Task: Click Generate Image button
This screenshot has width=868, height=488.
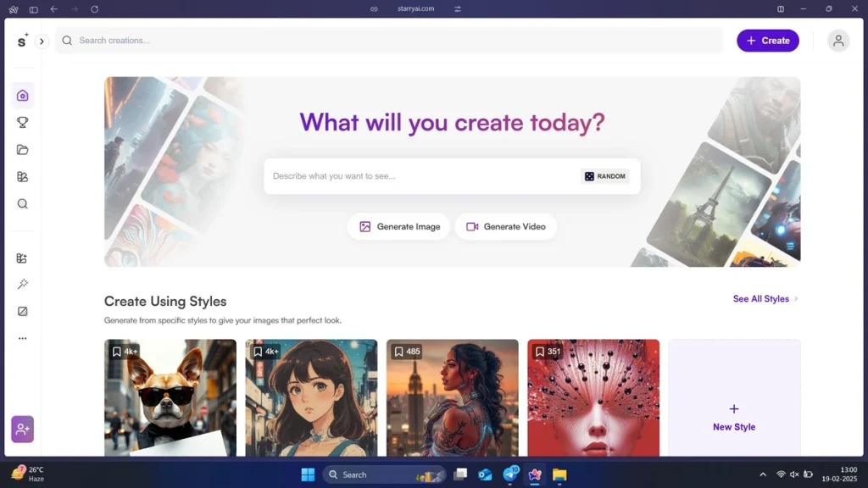Action: 399,226
